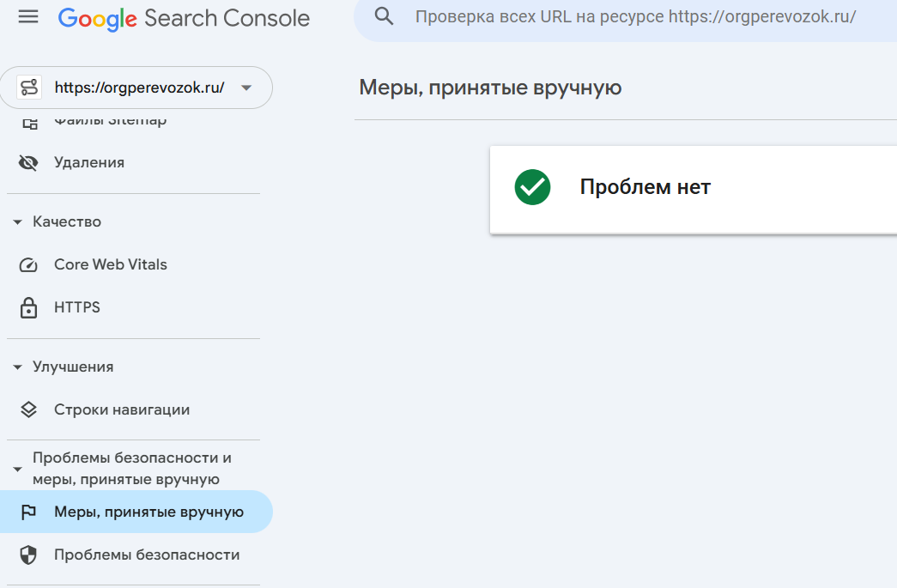Screen dimensions: 897x588
Task: Click the breadcrumbs layers icon
Action: point(28,409)
